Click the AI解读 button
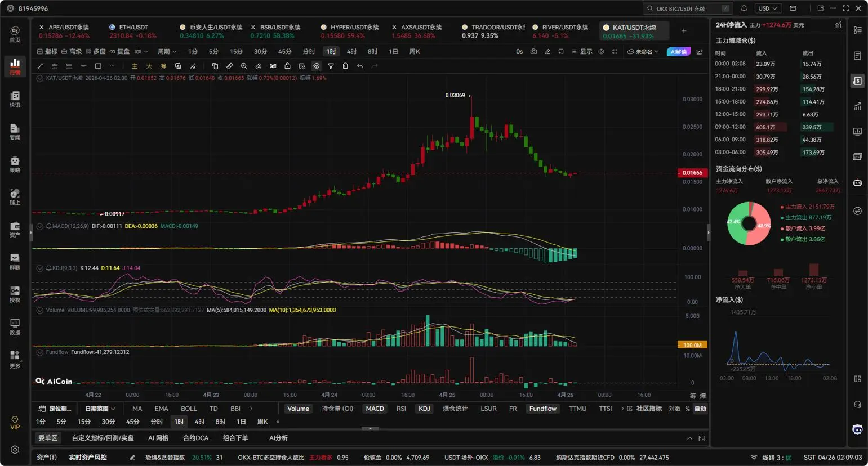Screen dimensions: 868x466 pyautogui.click(x=678, y=51)
